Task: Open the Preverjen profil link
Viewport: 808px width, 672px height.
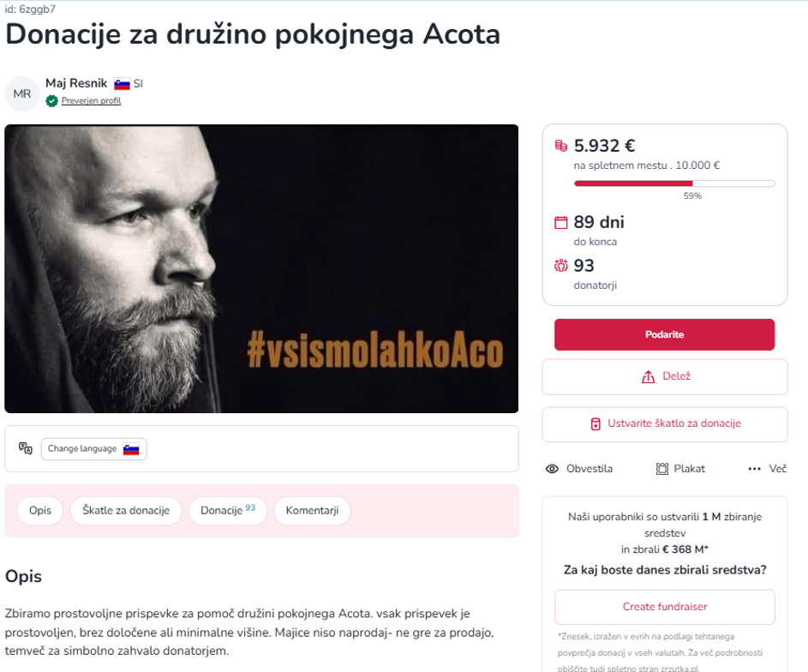Action: (x=91, y=101)
